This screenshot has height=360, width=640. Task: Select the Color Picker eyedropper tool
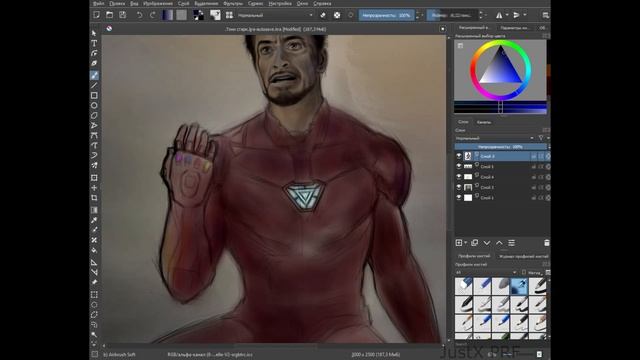94,220
